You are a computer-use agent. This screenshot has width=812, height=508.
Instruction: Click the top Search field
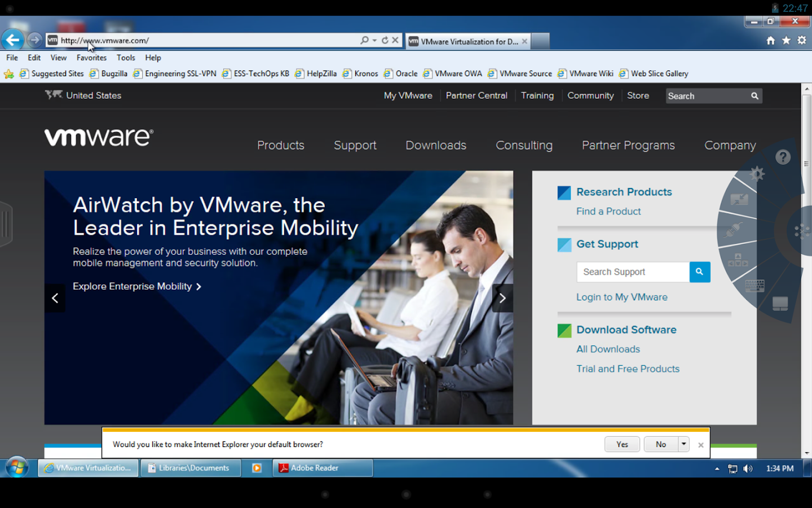[x=708, y=96]
